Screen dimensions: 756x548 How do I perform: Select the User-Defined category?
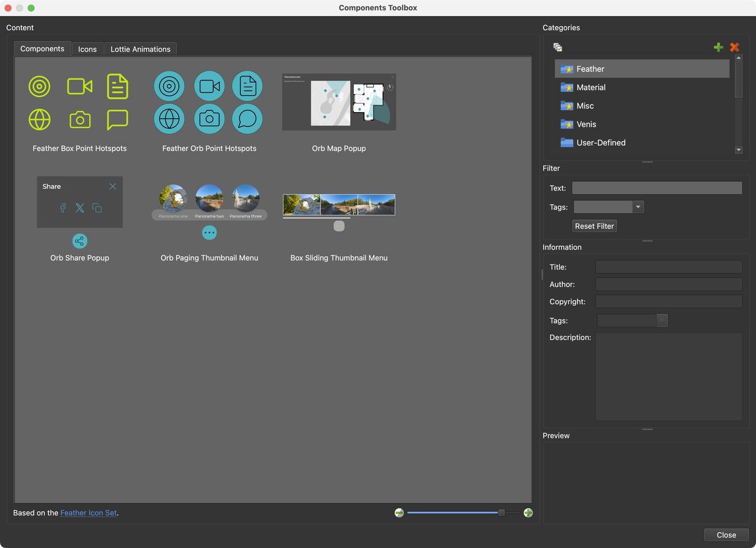600,142
